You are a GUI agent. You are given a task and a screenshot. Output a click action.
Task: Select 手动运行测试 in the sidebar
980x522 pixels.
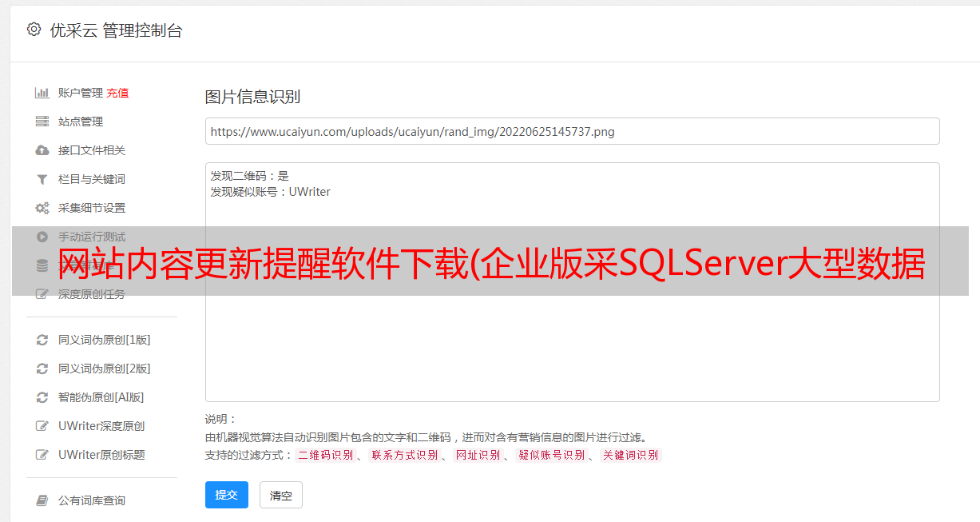tap(92, 237)
